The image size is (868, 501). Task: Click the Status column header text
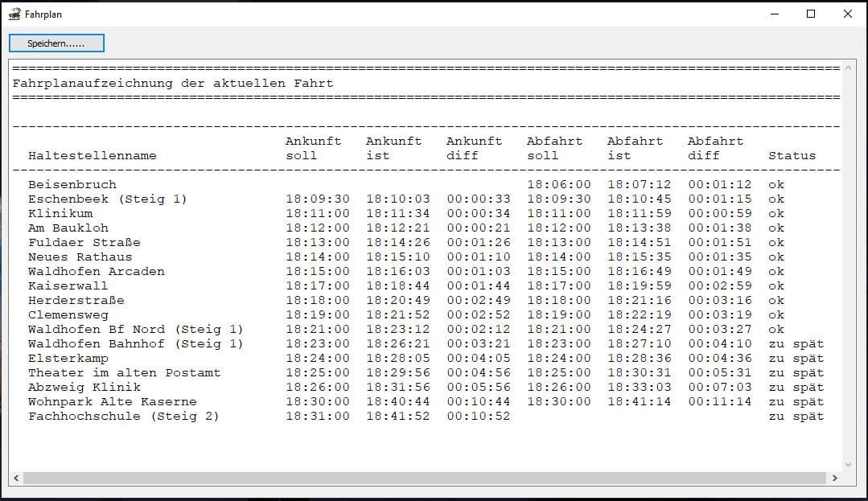pyautogui.click(x=792, y=155)
